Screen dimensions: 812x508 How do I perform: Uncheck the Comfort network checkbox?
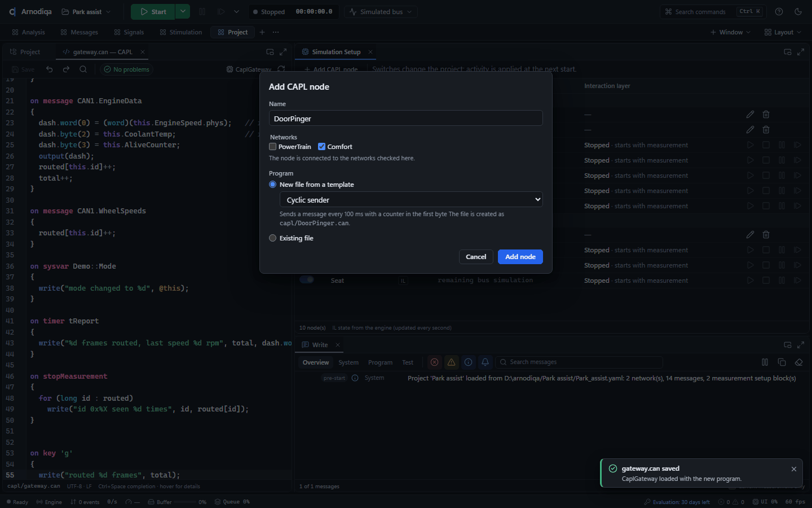click(x=321, y=147)
